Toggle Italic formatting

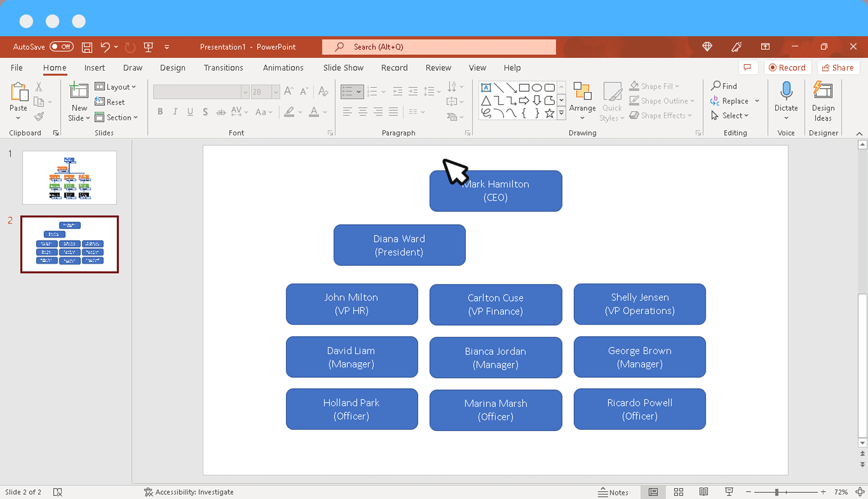point(175,112)
